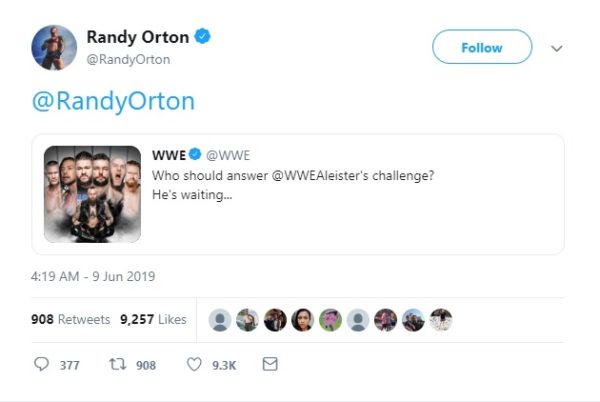Click Randy Orton's blue verified badge
The height and width of the screenshot is (402, 600).
[202, 38]
